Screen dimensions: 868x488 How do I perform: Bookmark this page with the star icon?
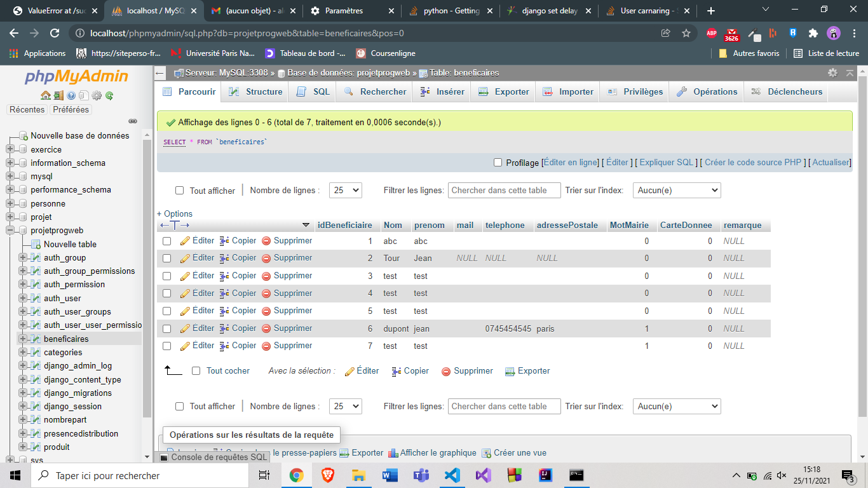tap(686, 33)
